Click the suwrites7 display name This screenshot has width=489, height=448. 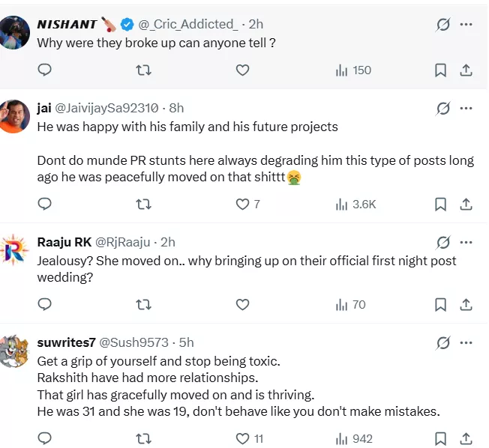click(66, 343)
